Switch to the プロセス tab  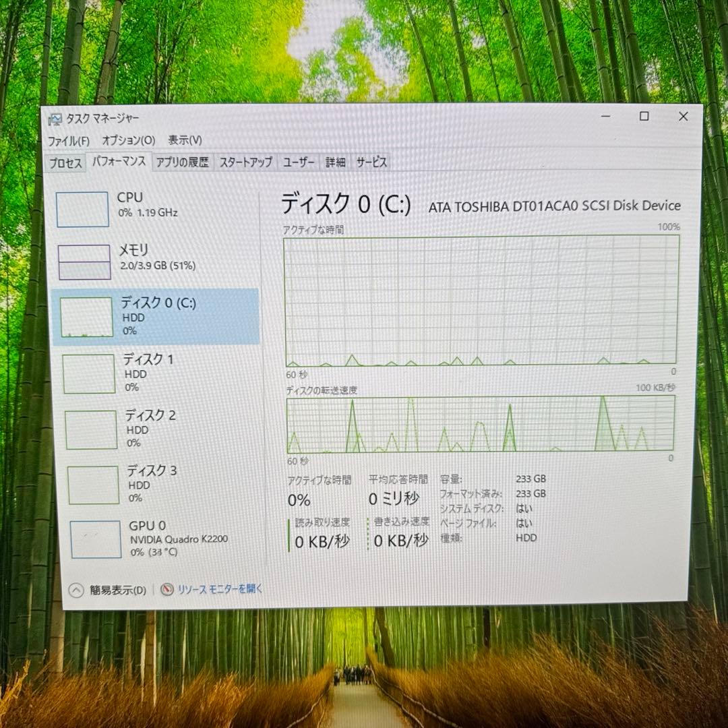[65, 162]
